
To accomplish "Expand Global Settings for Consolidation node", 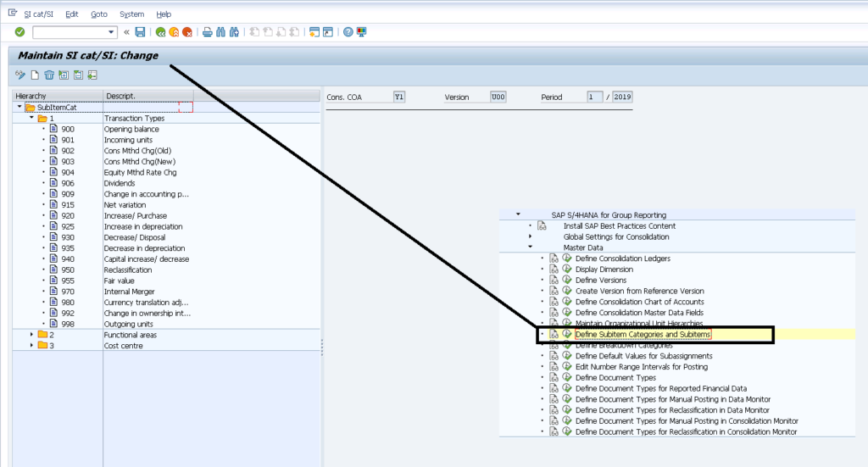I will tap(531, 236).
